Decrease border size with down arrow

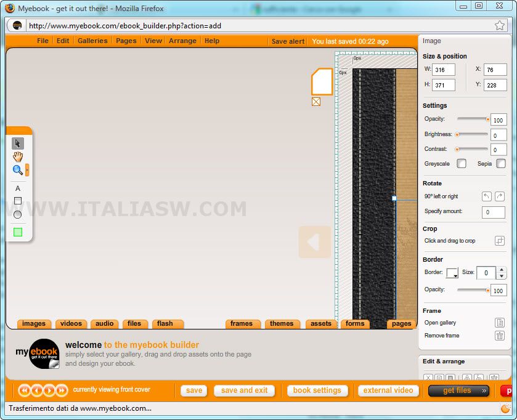coord(502,276)
